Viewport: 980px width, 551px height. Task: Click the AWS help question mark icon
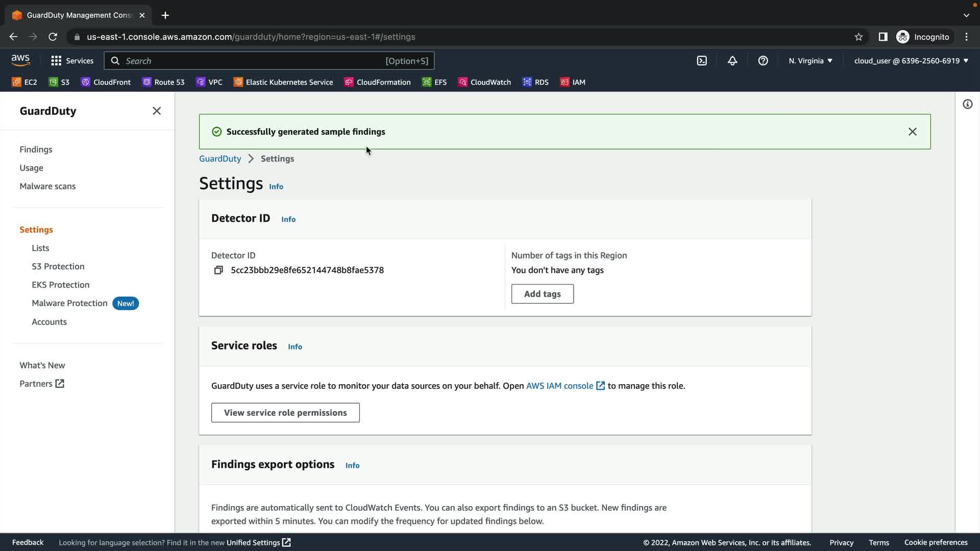pyautogui.click(x=763, y=61)
